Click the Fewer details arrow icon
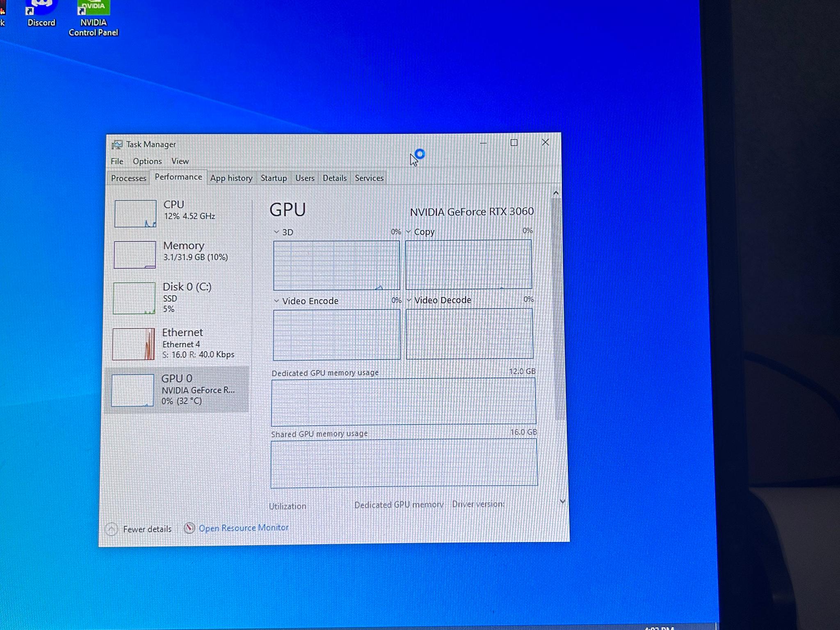Image resolution: width=840 pixels, height=630 pixels. (x=111, y=529)
